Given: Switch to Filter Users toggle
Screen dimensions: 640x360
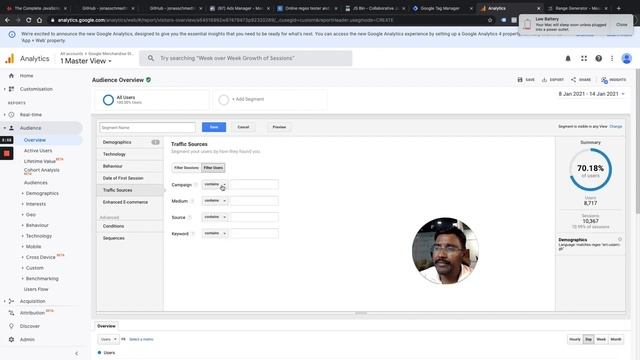Looking at the screenshot, I should [x=213, y=168].
